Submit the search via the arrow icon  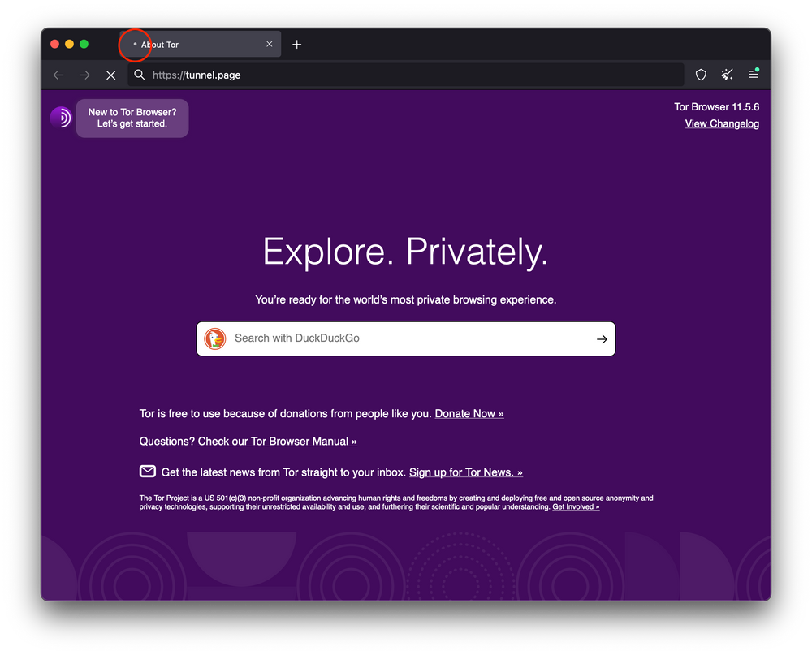602,339
